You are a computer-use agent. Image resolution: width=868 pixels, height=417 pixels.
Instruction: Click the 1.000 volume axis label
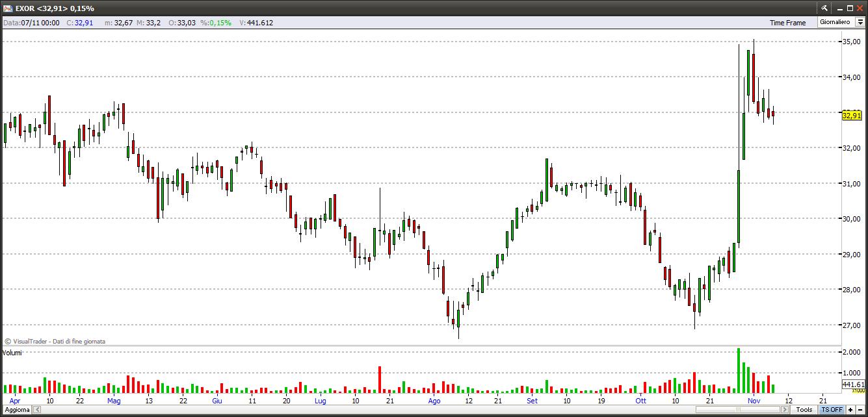pyautogui.click(x=852, y=373)
